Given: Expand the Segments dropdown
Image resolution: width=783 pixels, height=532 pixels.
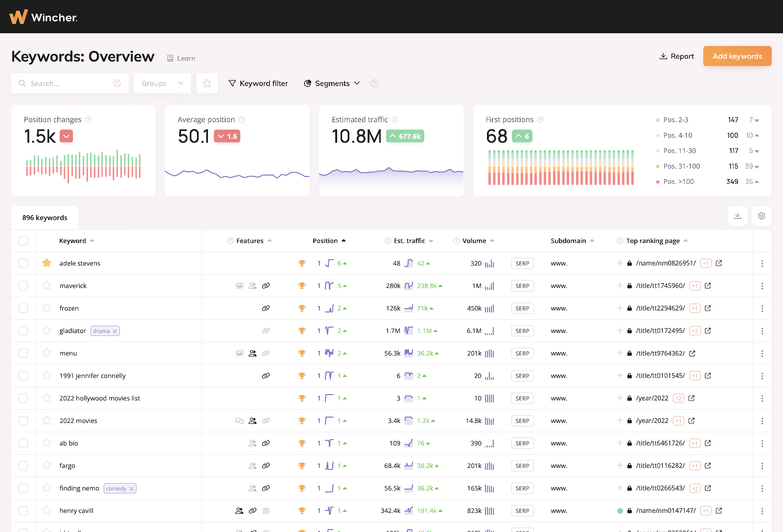Looking at the screenshot, I should (332, 83).
